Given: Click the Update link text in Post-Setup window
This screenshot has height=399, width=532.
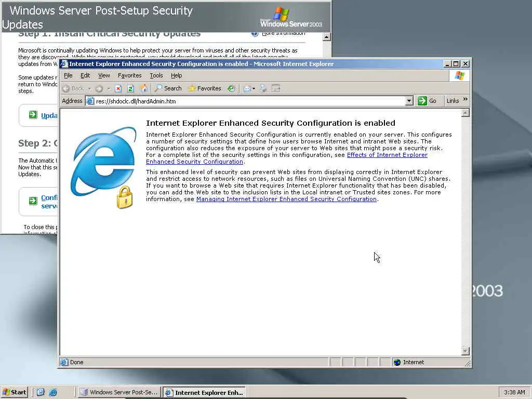Looking at the screenshot, I should pyautogui.click(x=49, y=116).
